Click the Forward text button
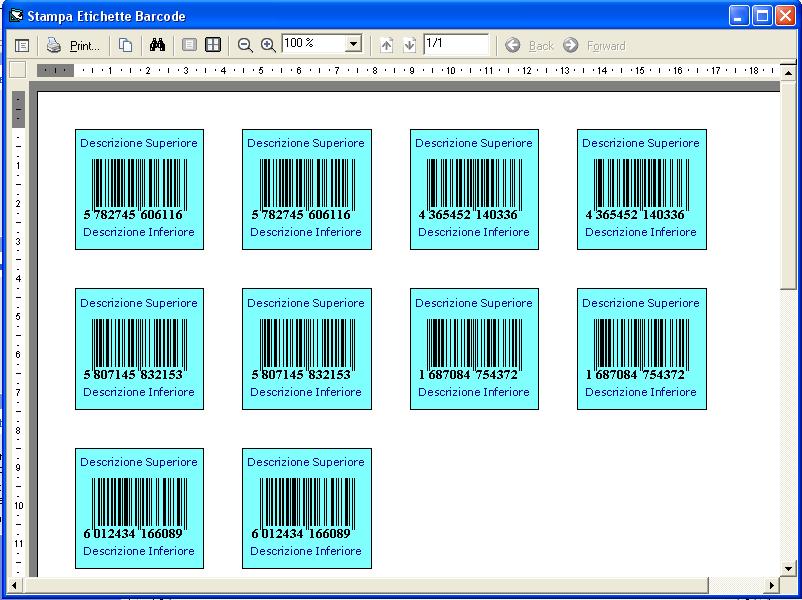 click(x=606, y=46)
